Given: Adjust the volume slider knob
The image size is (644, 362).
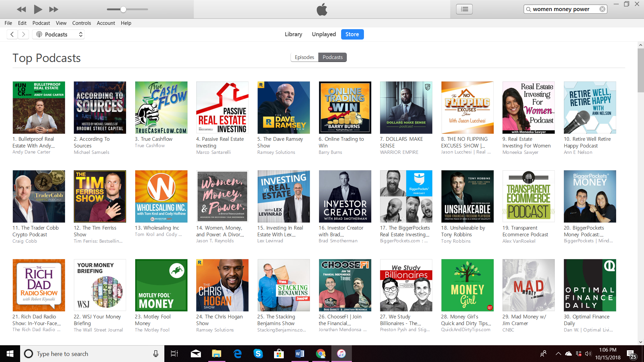Looking at the screenshot, I should click(x=123, y=9).
